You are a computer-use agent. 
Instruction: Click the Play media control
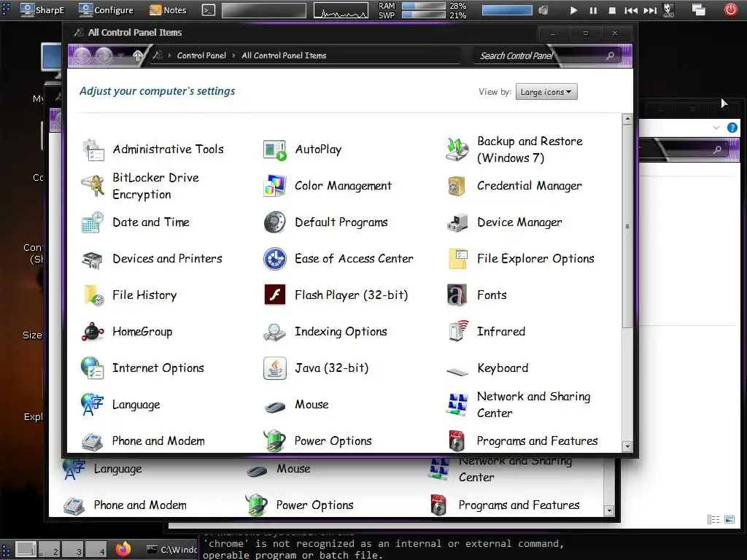(573, 10)
